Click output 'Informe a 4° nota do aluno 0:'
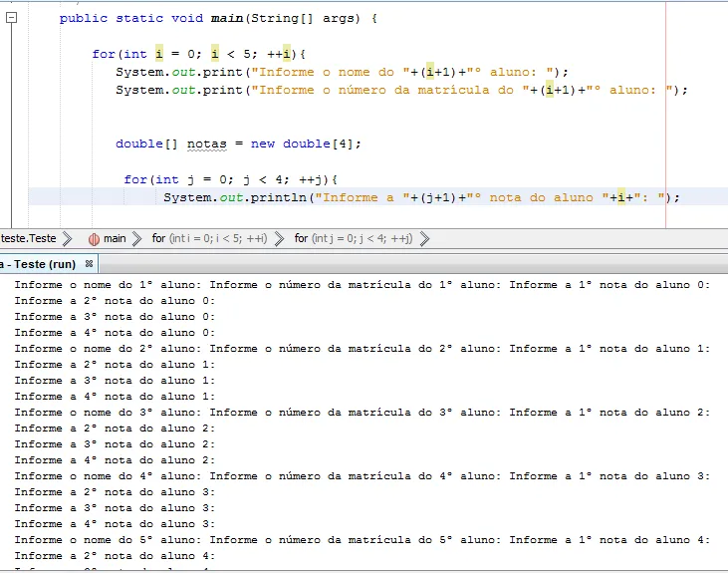This screenshot has height=573, width=728. (x=115, y=332)
